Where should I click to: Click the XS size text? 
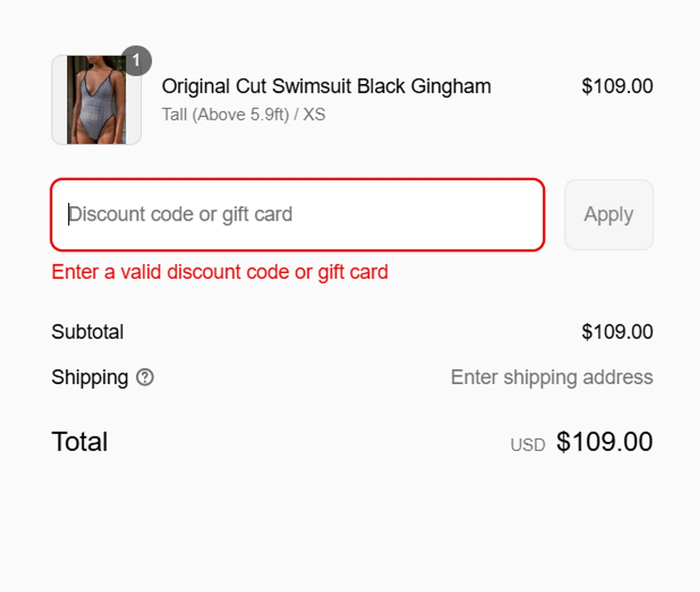314,115
